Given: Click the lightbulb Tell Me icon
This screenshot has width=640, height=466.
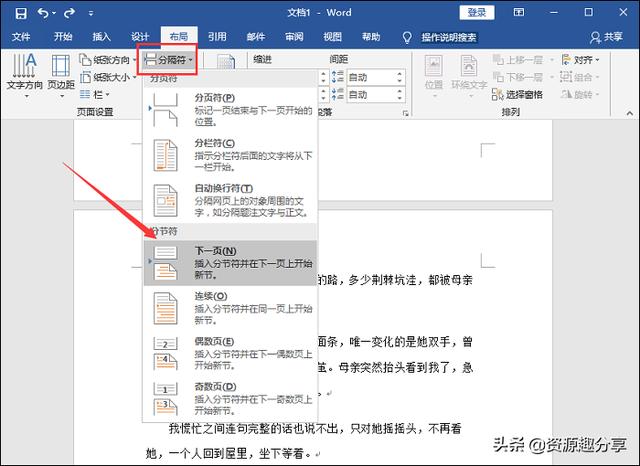Looking at the screenshot, I should [x=407, y=38].
